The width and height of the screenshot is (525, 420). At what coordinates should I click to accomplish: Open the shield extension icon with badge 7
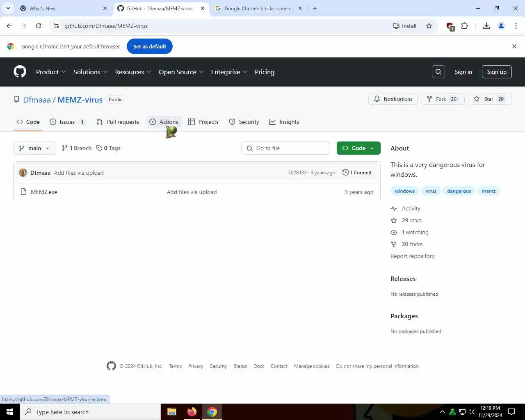tap(450, 26)
